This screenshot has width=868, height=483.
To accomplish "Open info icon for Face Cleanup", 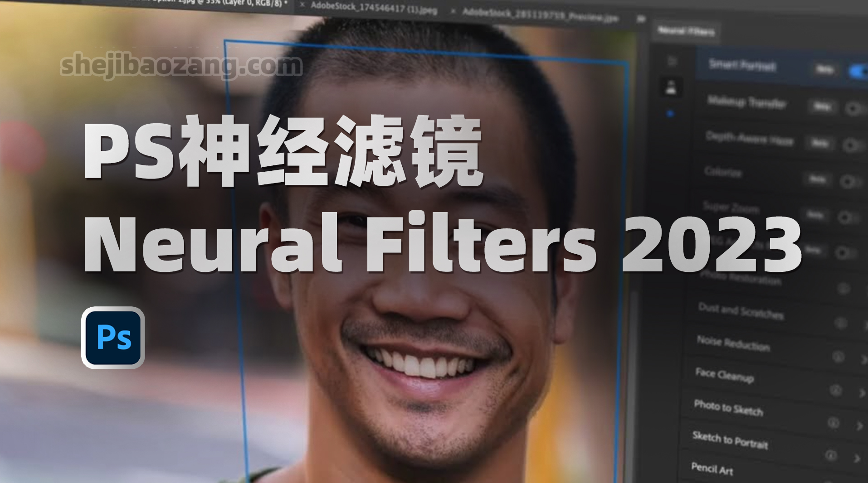I will pyautogui.click(x=836, y=390).
